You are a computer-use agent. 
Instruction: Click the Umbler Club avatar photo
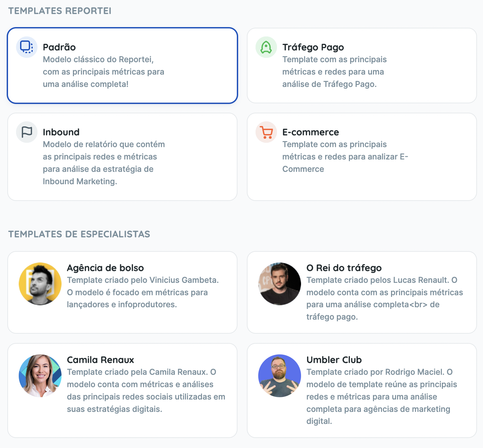(280, 376)
